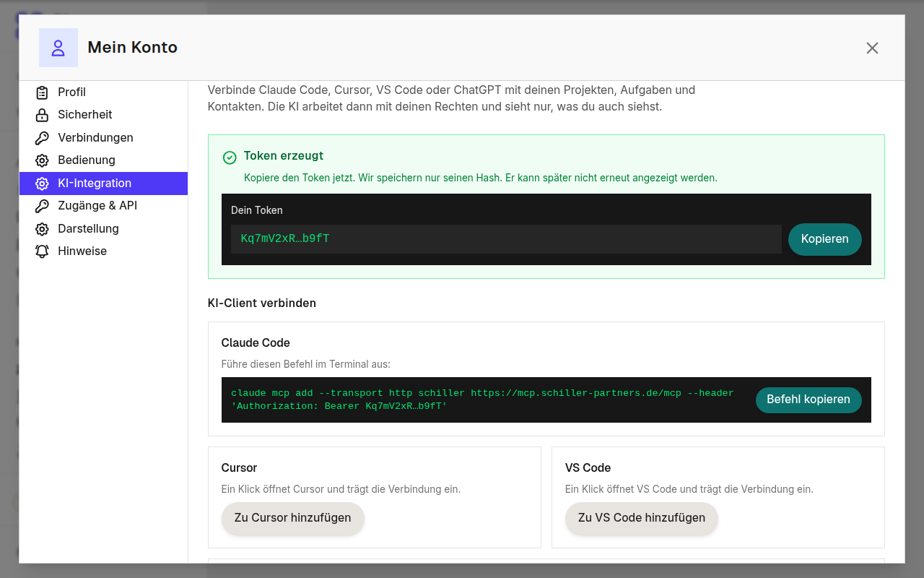The image size is (924, 578).
Task: Click the token field showing Kq7mV2xR…b9fT
Action: (x=506, y=239)
